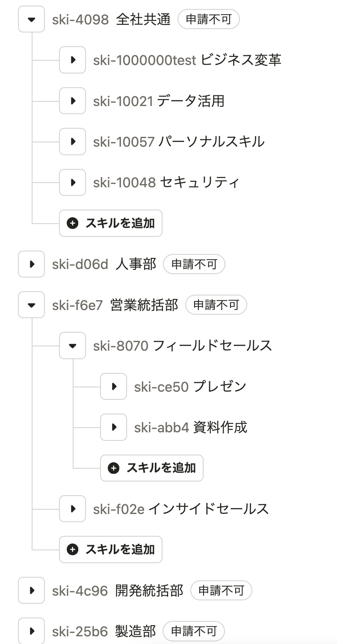The height and width of the screenshot is (644, 337).
Task: Expand the ski-d06d 人事部 node
Action: 31,264
